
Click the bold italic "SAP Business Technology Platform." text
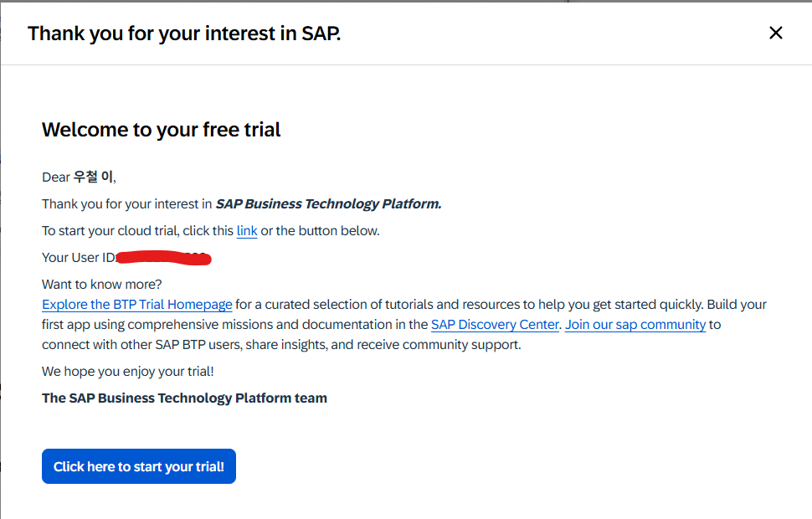[x=328, y=204]
